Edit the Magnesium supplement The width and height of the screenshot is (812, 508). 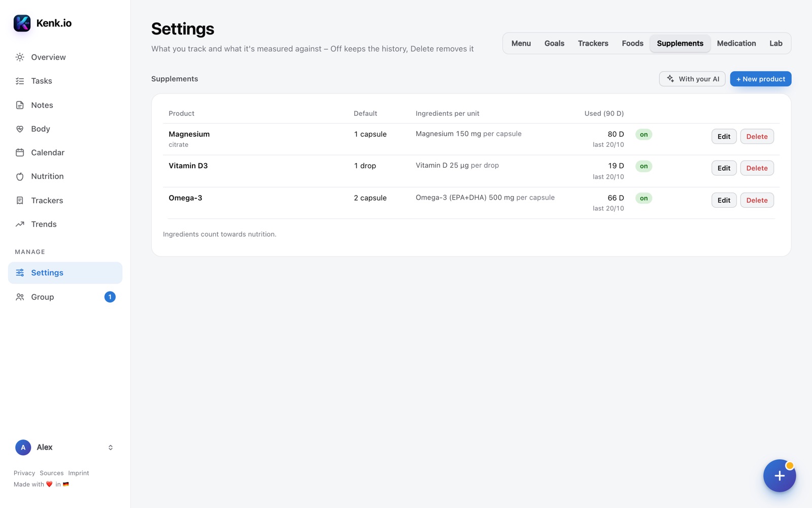pos(724,137)
